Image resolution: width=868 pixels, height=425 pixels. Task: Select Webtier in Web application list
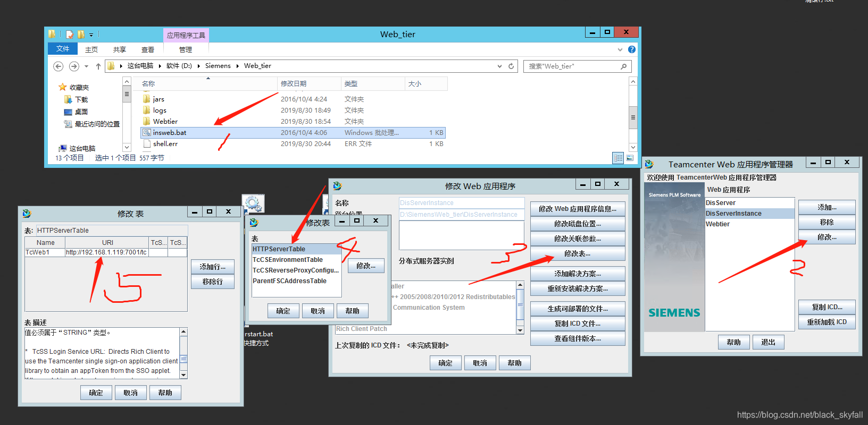click(x=749, y=224)
